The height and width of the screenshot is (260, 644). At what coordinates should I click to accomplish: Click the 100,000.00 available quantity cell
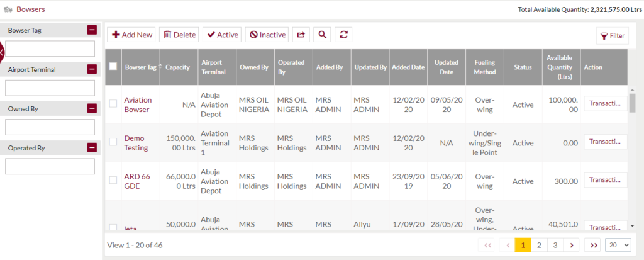tap(563, 105)
